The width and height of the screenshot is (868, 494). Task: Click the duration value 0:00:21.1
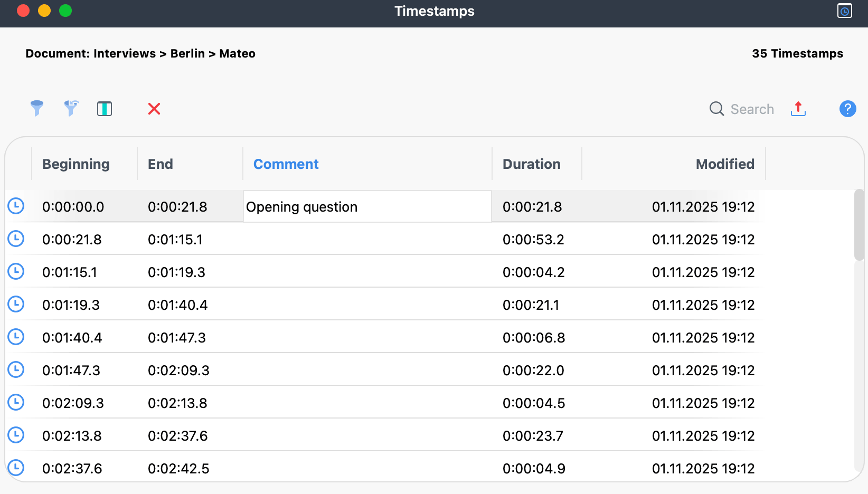click(531, 305)
